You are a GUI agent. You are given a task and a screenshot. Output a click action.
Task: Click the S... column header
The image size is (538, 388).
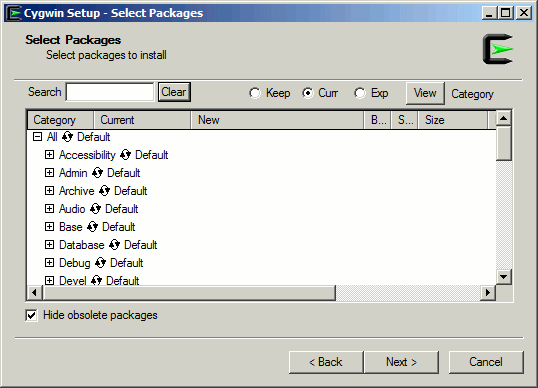tap(404, 120)
